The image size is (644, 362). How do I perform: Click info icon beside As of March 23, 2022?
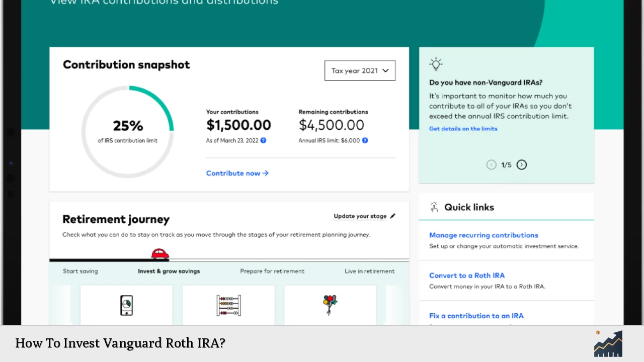pos(263,141)
